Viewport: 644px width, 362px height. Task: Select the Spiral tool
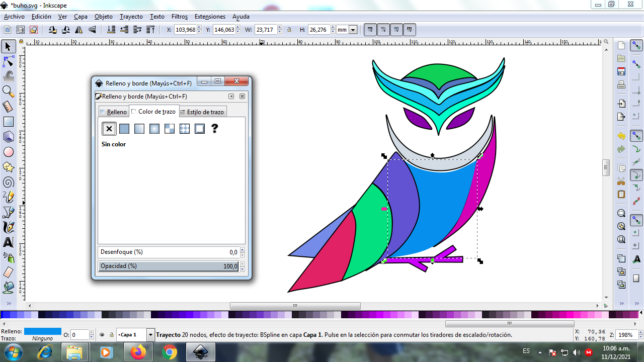coord(8,182)
